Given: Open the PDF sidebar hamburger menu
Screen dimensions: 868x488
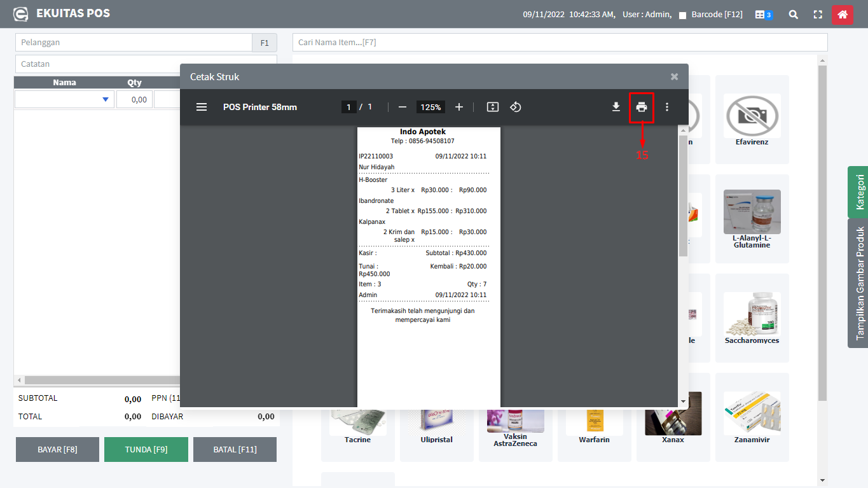Looking at the screenshot, I should [x=202, y=107].
